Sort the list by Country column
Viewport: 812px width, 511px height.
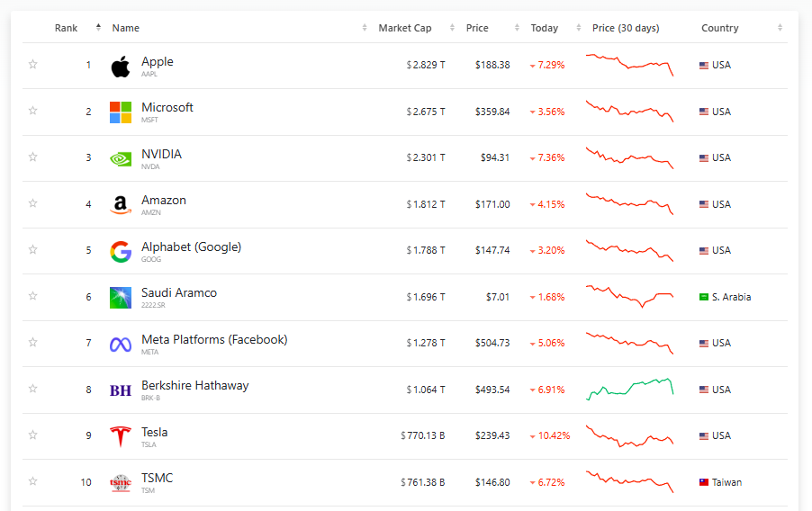719,28
